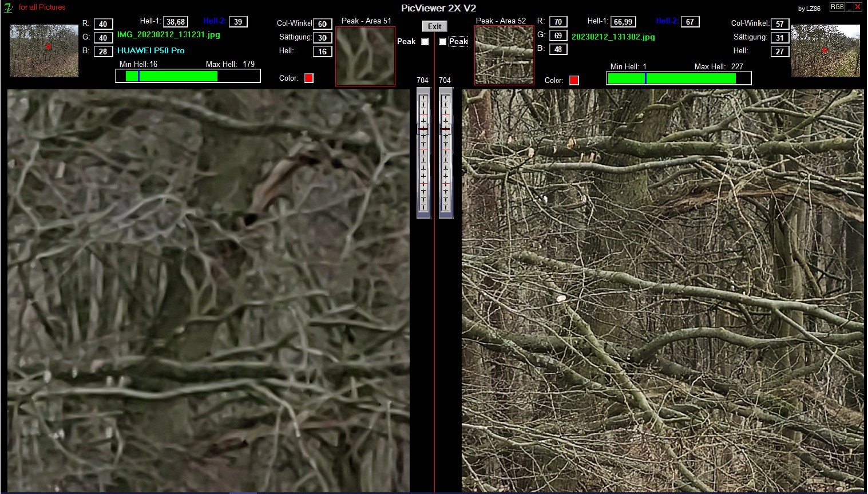Click the green app logo icon in the title bar
Viewport: 868px width, 494px height.
click(9, 7)
